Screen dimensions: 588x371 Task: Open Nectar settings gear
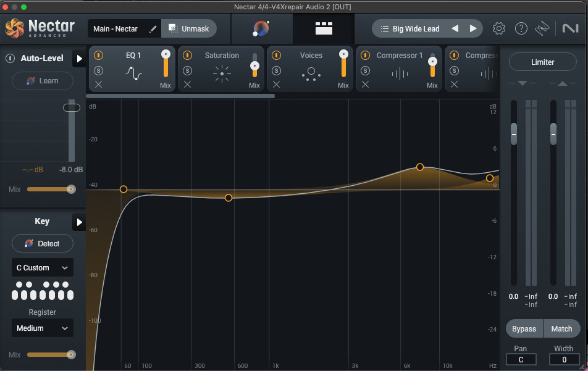[499, 28]
